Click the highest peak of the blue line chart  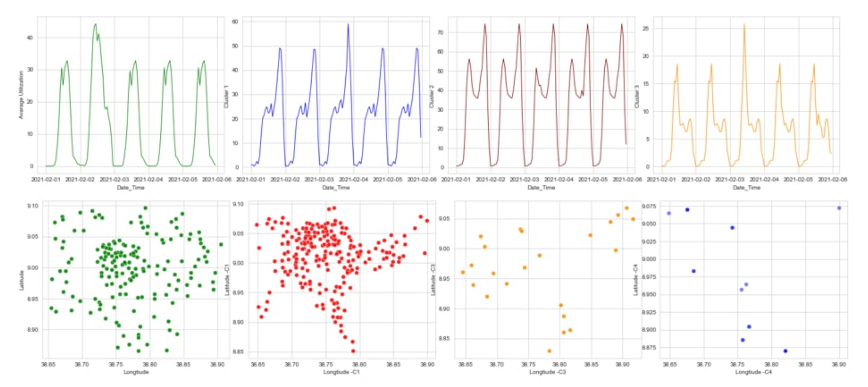tap(348, 24)
